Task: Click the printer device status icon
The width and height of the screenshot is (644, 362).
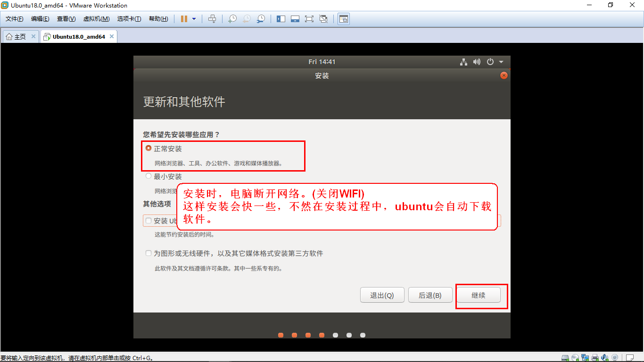Action: 595,357
